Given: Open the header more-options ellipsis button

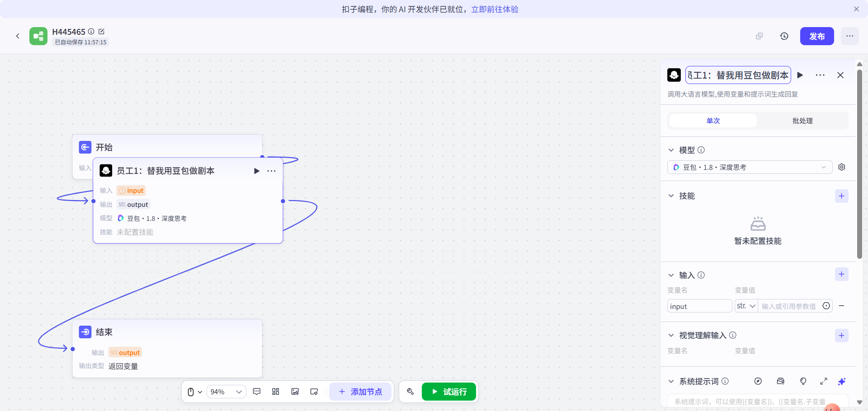Looking at the screenshot, I should (850, 36).
